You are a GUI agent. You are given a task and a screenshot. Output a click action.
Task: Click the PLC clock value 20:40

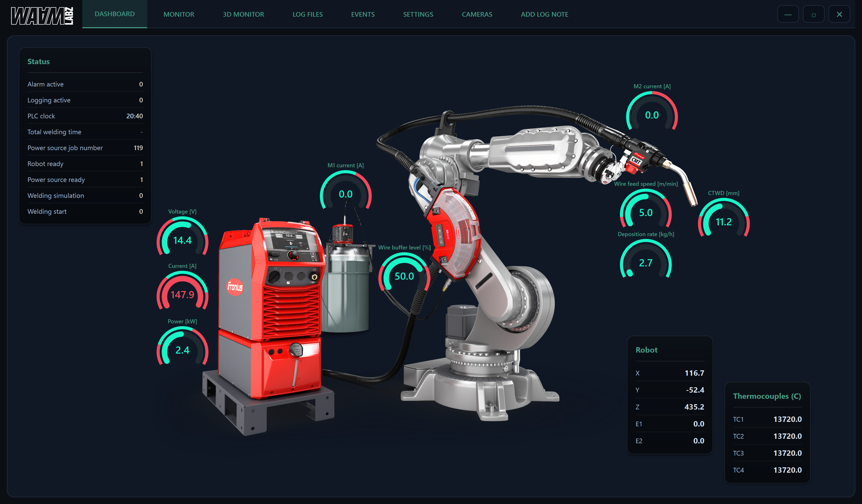(x=134, y=116)
